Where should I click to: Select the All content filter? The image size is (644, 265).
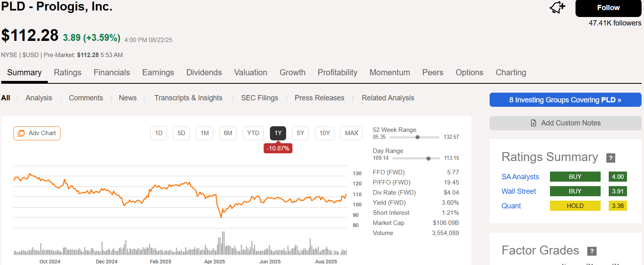tap(6, 98)
